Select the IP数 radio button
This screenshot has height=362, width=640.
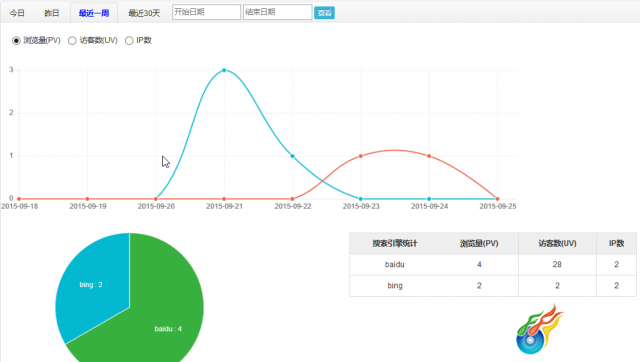coord(129,40)
